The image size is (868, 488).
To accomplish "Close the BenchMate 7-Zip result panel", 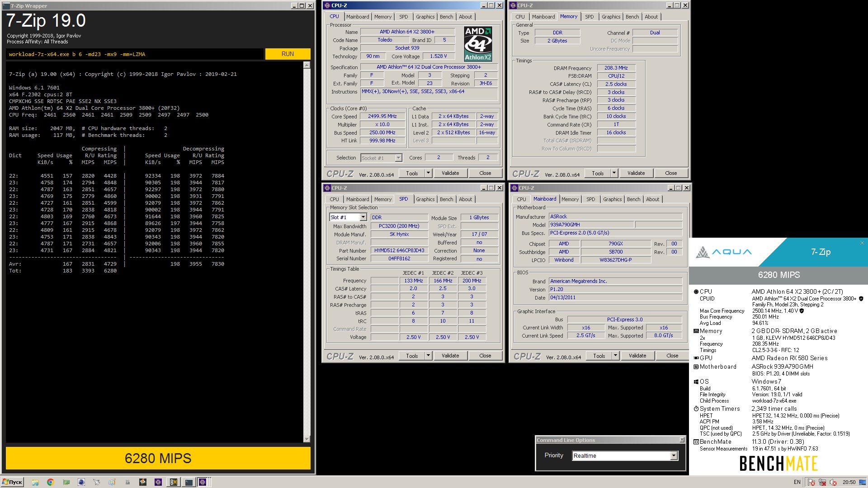I will 862,243.
